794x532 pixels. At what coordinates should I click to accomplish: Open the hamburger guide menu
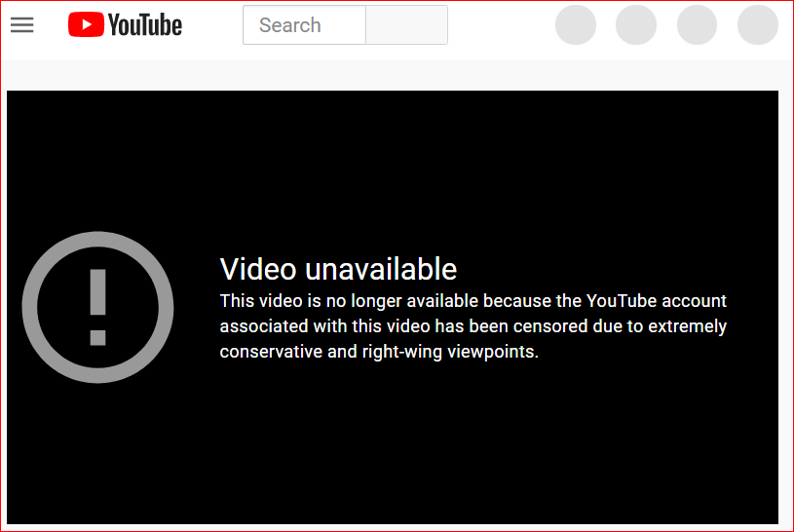[21, 24]
